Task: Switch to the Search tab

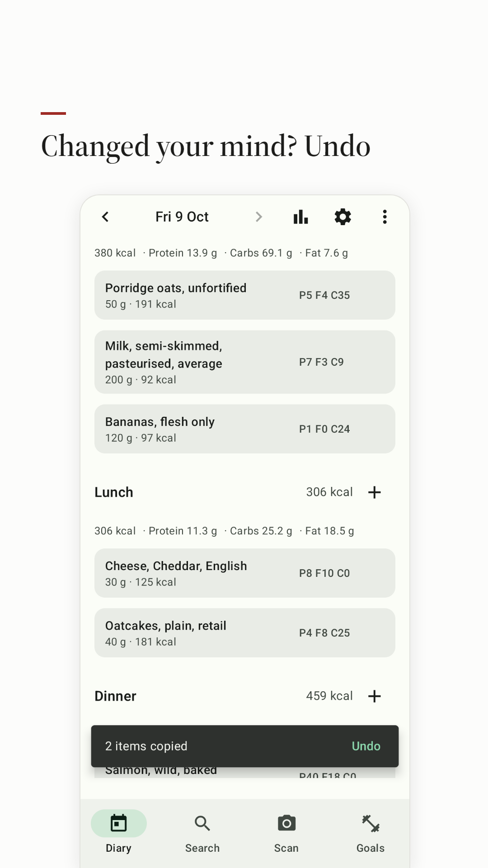Action: (202, 832)
